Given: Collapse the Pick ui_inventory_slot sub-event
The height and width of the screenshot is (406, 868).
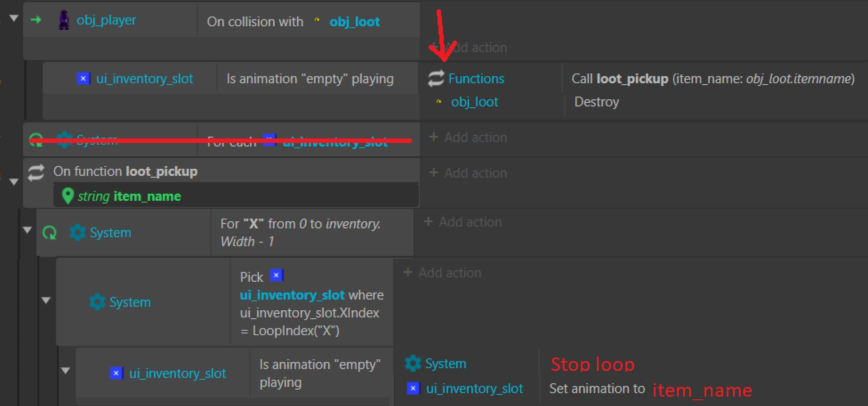Looking at the screenshot, I should (46, 300).
